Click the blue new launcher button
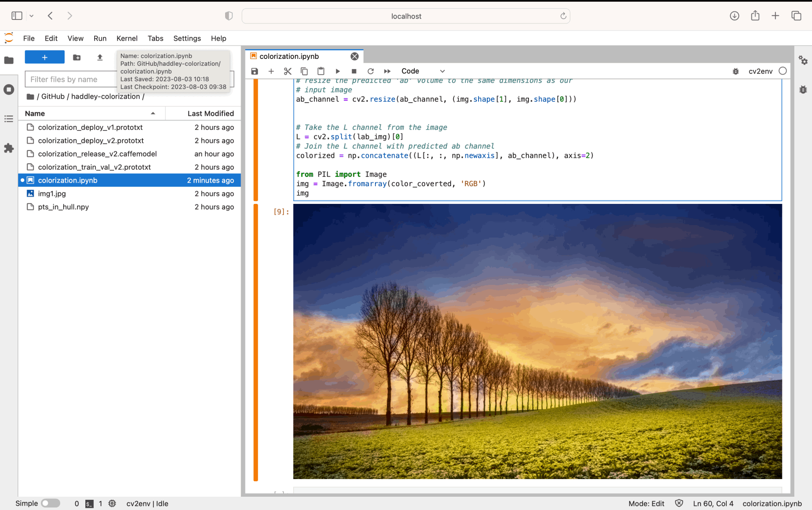812x510 pixels. click(45, 58)
